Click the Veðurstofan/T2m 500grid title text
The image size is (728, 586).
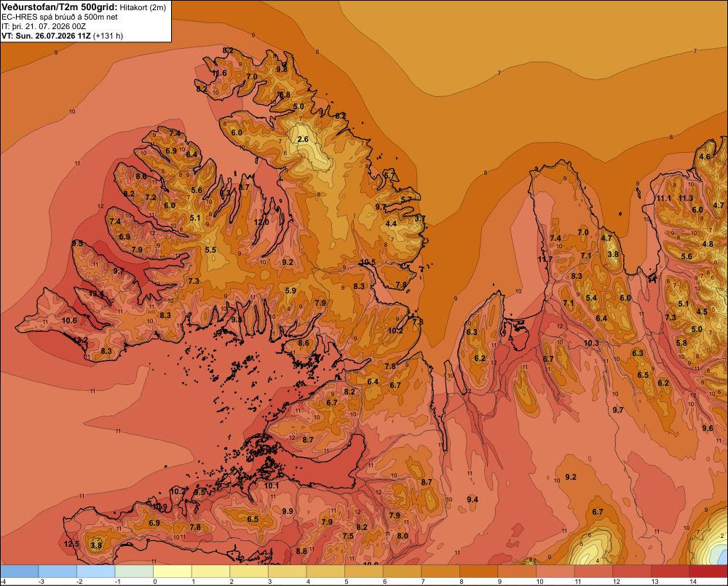(x=60, y=7)
